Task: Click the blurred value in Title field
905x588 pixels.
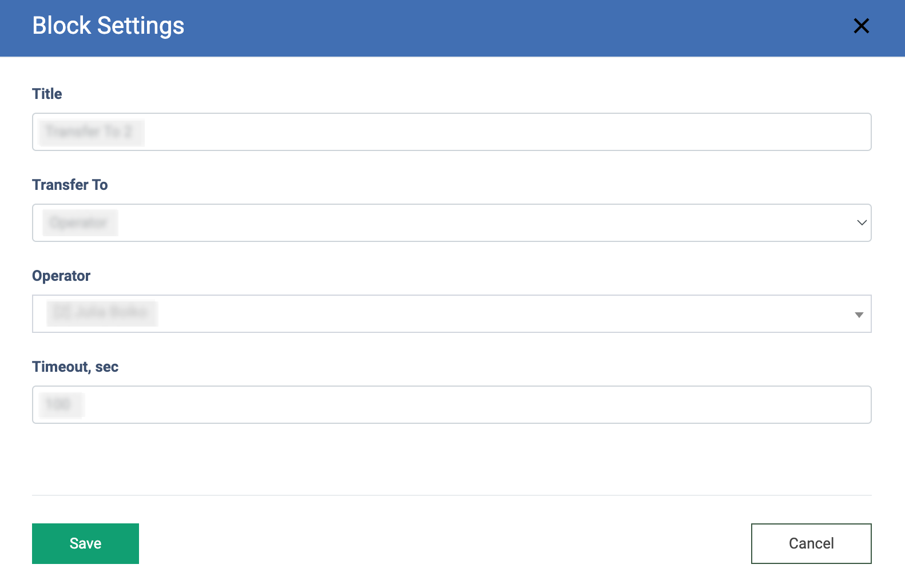Action: coord(90,132)
